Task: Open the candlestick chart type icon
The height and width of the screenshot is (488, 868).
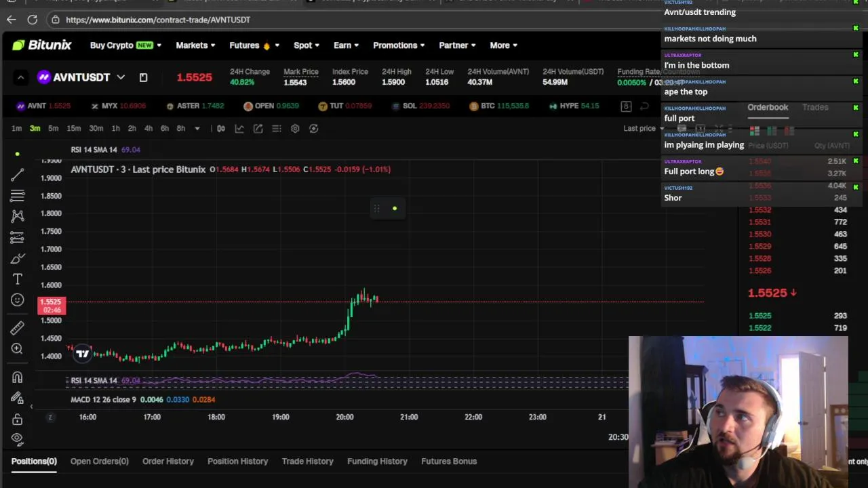Action: tap(220, 128)
